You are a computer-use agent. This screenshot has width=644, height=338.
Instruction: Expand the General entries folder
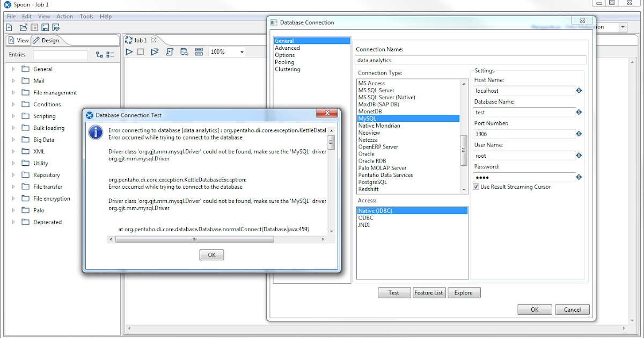click(x=14, y=69)
